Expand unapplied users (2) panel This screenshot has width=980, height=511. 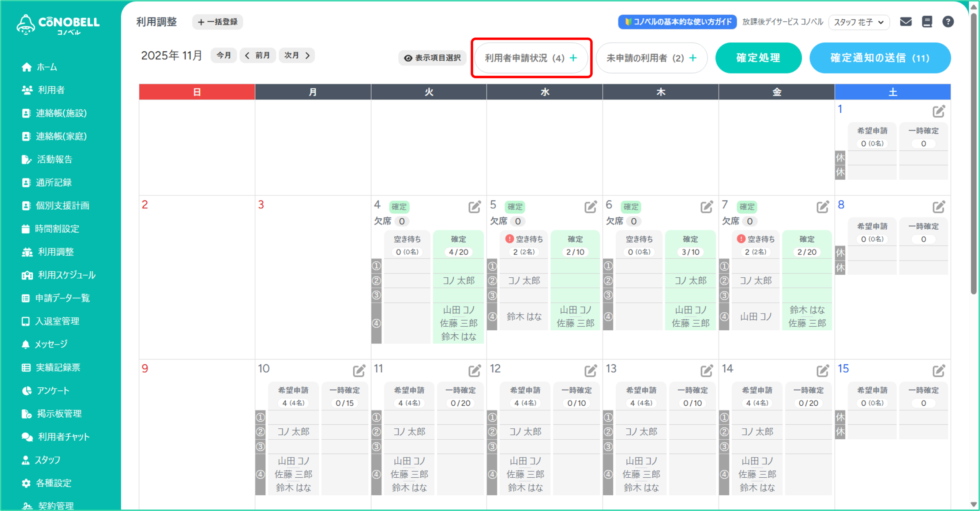pos(651,58)
